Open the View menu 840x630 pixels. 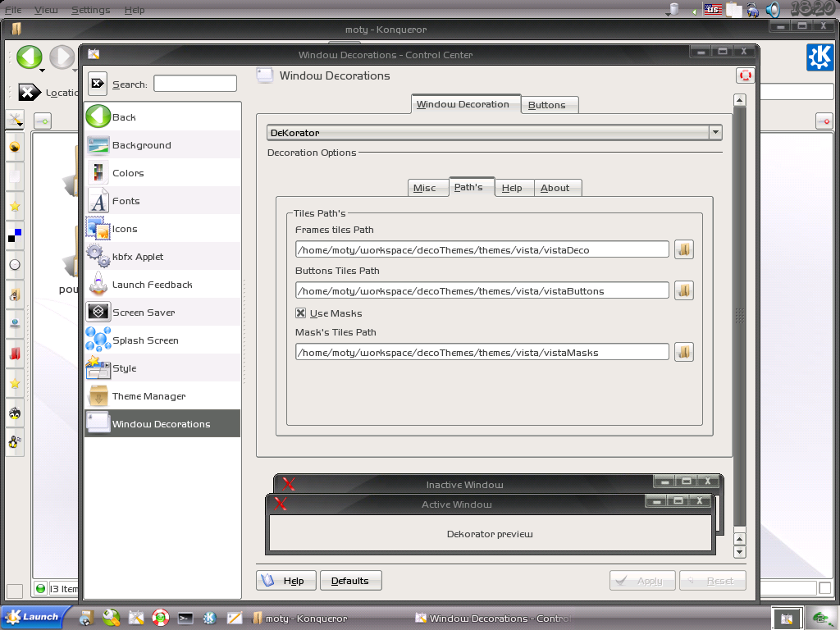46,10
